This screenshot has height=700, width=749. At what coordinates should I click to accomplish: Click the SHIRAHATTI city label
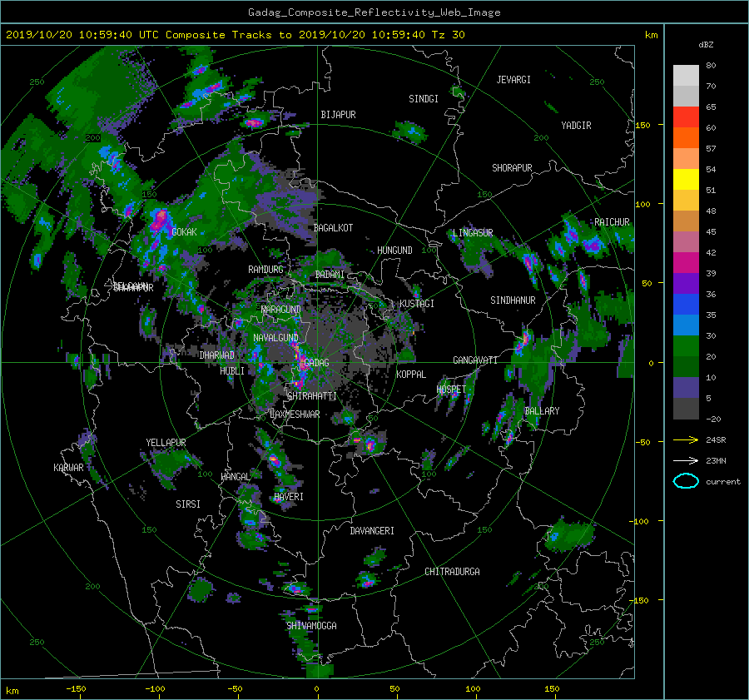[x=312, y=396]
